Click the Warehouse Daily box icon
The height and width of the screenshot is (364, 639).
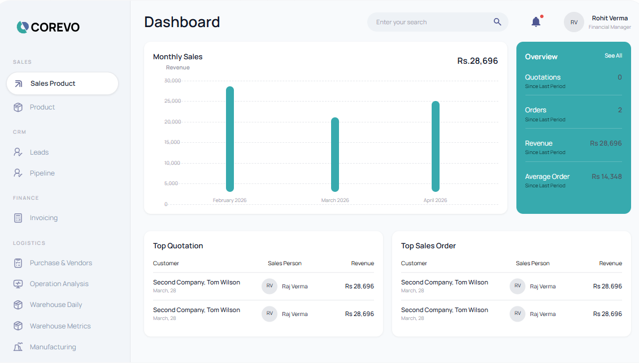pos(18,305)
